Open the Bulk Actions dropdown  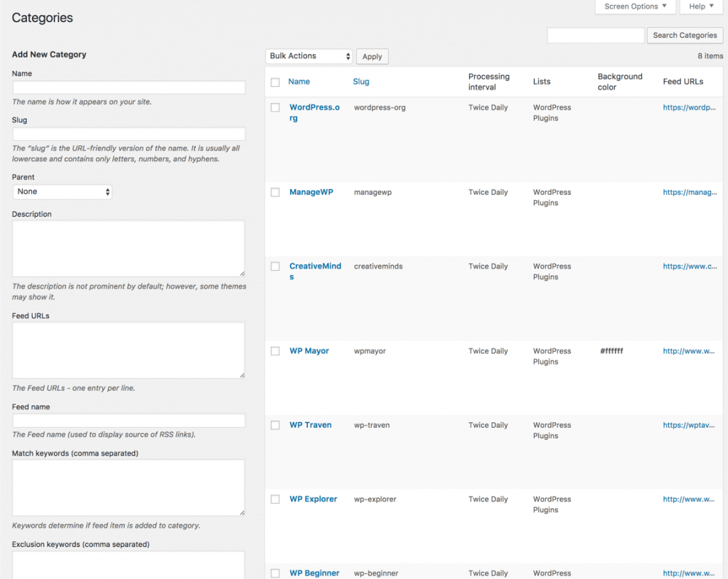point(309,56)
